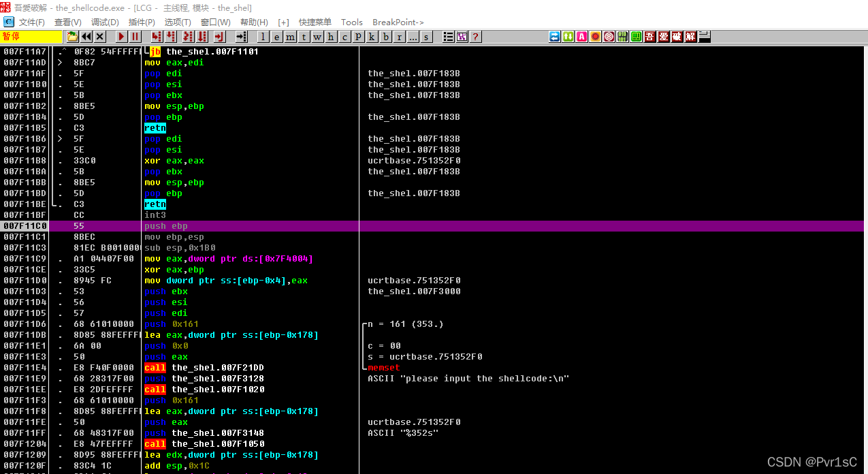Open Executable modules with 'e' button
Viewport: 868px width, 474px height.
click(277, 37)
